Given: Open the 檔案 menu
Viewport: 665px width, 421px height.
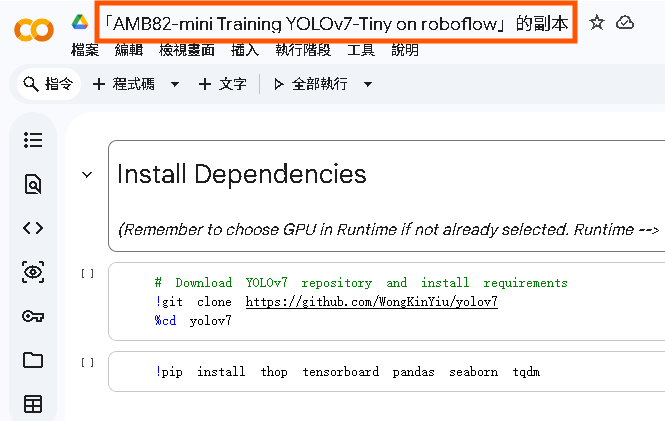Looking at the screenshot, I should click(x=85, y=50).
